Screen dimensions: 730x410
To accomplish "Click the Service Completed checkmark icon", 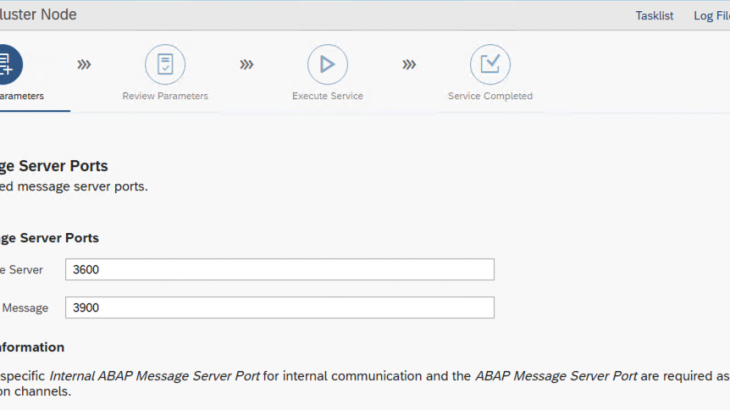I will (x=490, y=64).
